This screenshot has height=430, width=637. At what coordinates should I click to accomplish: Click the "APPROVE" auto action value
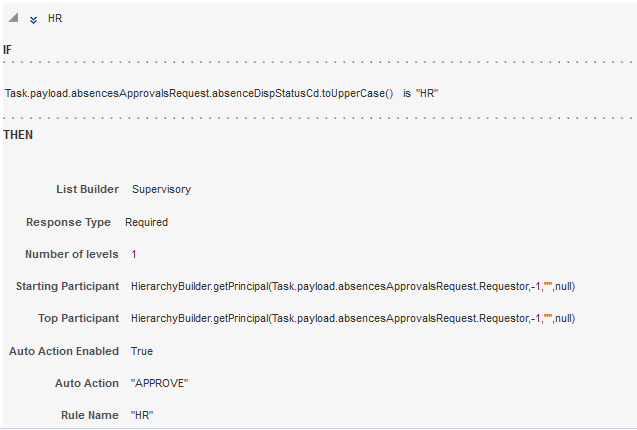coord(159,383)
